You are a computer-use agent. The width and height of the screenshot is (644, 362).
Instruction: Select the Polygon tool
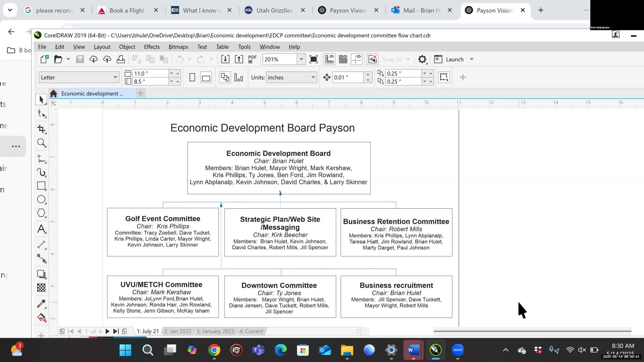41,213
